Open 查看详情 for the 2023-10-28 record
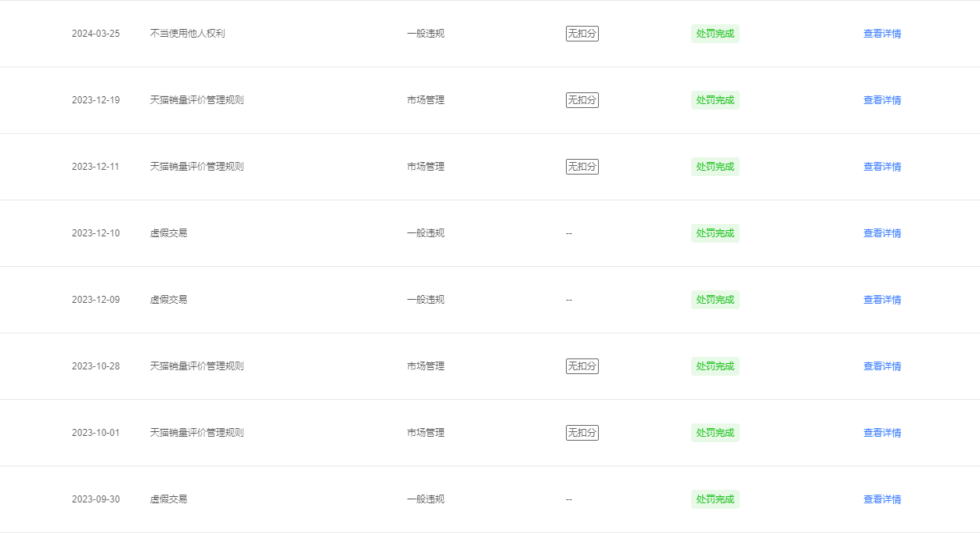 click(x=882, y=366)
